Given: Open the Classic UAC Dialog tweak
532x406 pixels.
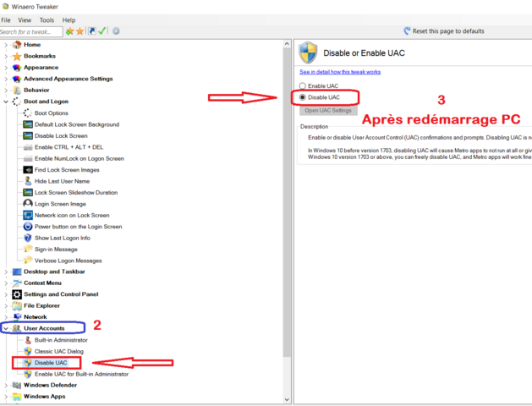Looking at the screenshot, I should pos(58,351).
